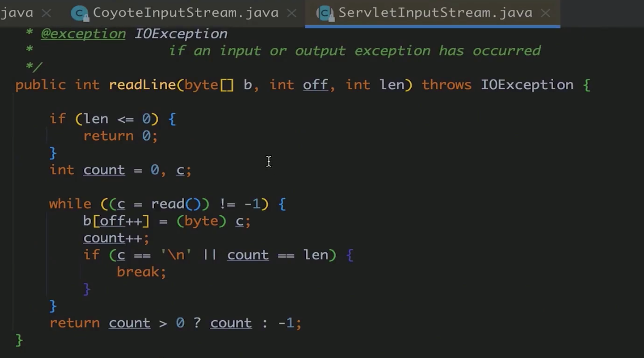
Task: Click the 'count++;' statement
Action: [116, 238]
